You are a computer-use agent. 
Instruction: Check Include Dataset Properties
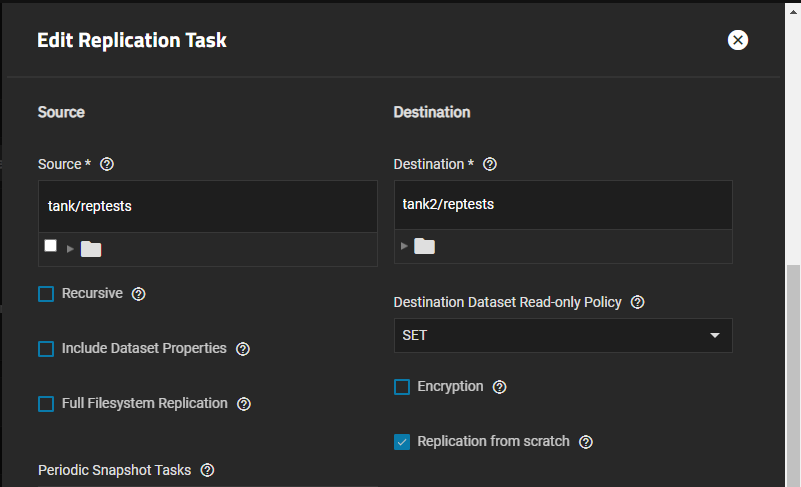[x=46, y=349]
